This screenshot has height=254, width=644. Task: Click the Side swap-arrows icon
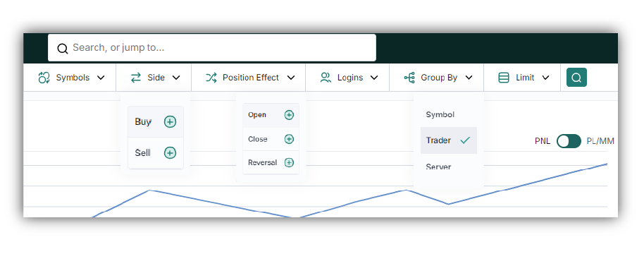[x=136, y=78]
